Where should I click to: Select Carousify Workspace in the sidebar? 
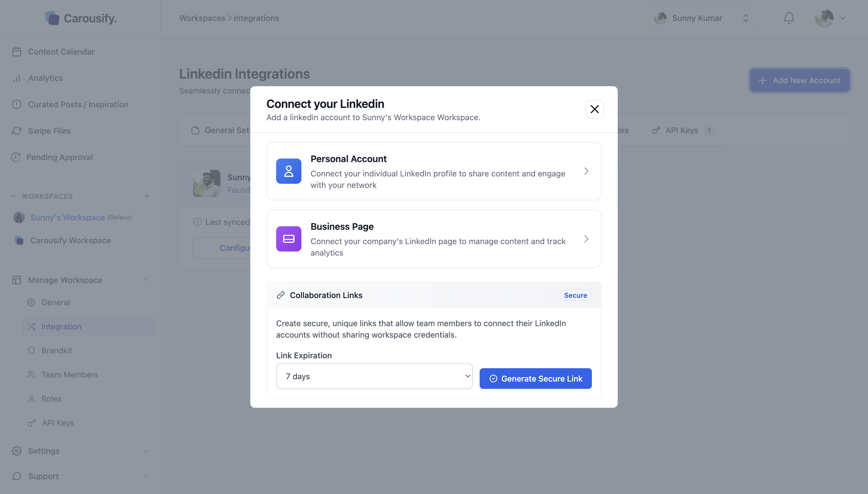click(71, 241)
